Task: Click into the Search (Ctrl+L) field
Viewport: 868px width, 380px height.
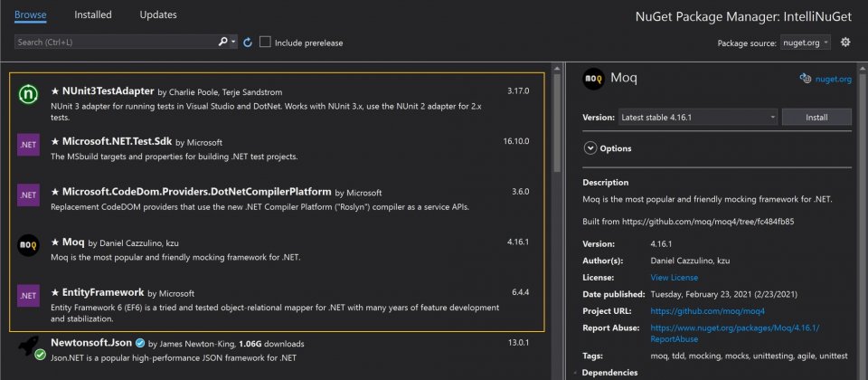Action: coord(115,43)
